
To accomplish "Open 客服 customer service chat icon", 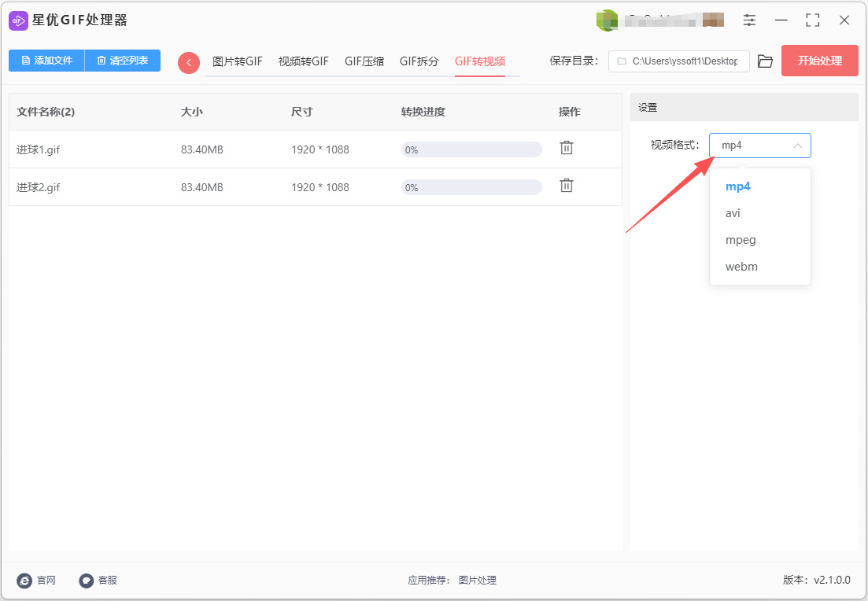I will 87,580.
